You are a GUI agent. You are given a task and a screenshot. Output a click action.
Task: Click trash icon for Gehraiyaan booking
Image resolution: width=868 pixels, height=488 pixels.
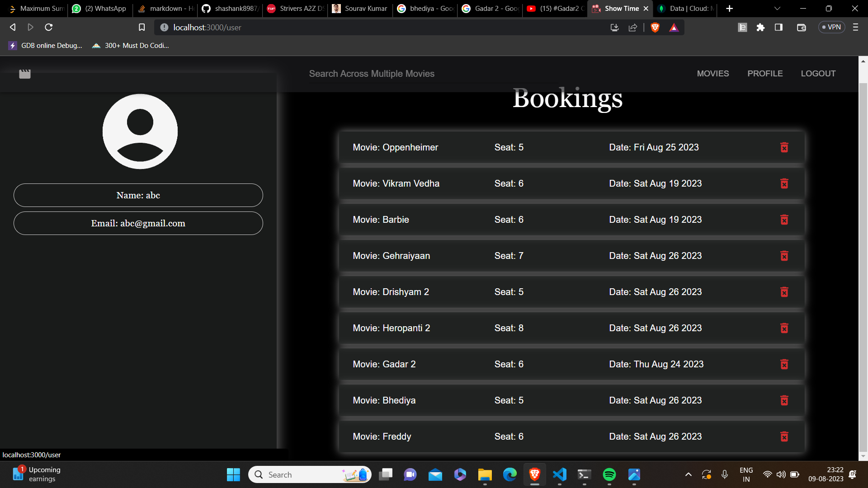tap(784, 256)
